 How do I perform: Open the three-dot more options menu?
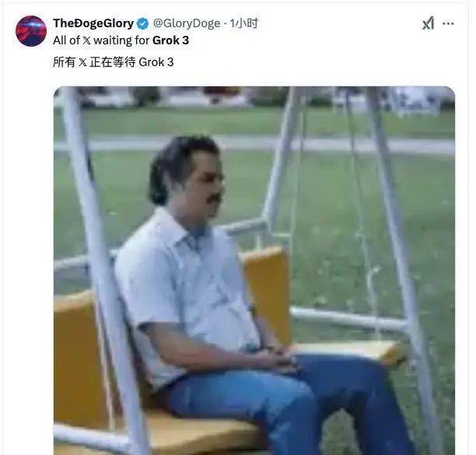coord(448,23)
